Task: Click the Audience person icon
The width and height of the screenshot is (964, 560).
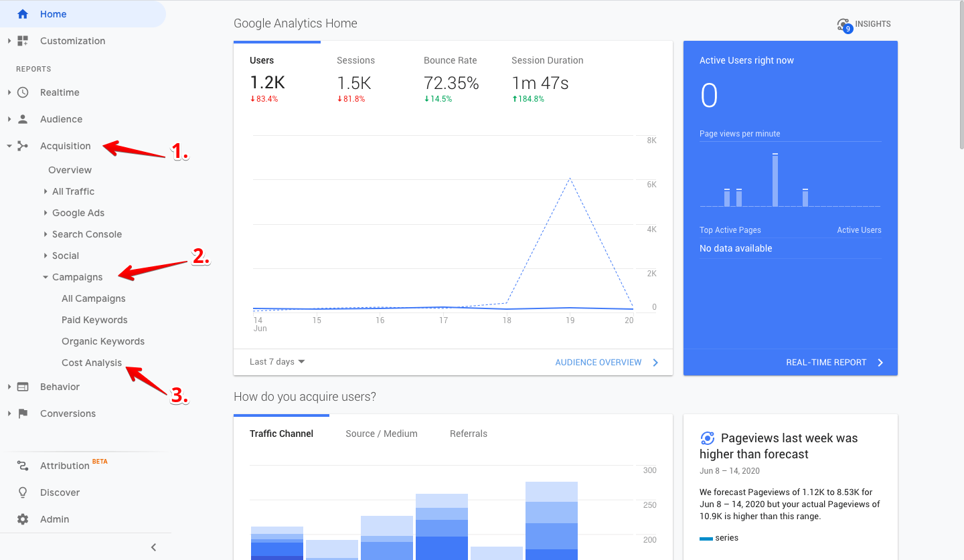Action: coord(22,119)
